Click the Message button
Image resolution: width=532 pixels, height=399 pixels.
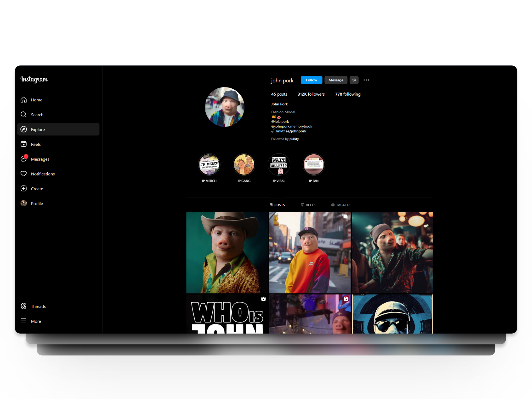click(x=336, y=80)
